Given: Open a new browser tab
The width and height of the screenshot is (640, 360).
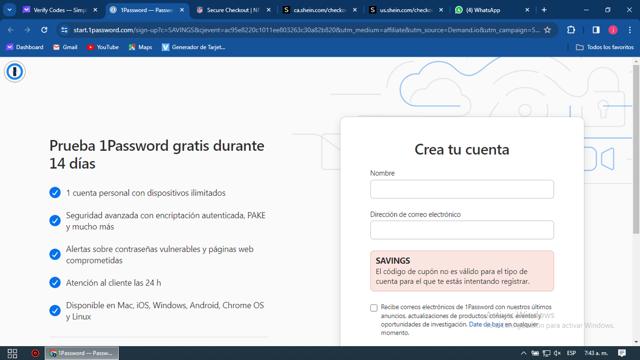Looking at the screenshot, I should pyautogui.click(x=544, y=10).
